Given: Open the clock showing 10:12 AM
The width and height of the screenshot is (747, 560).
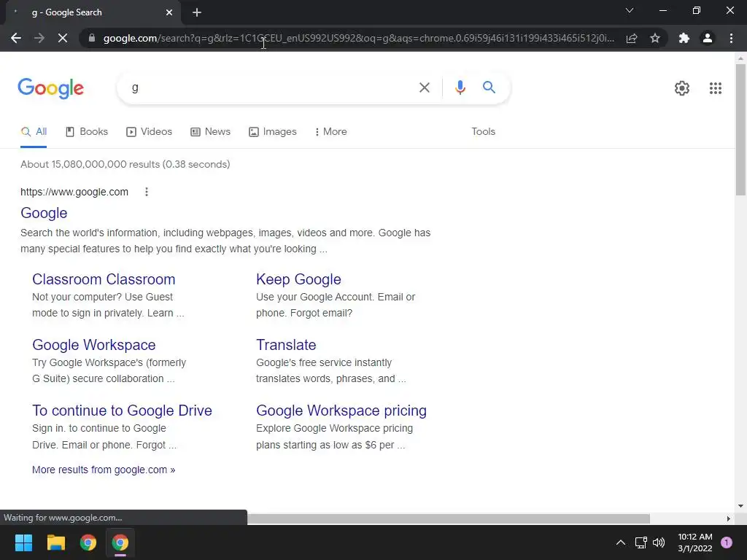Looking at the screenshot, I should pyautogui.click(x=694, y=542).
